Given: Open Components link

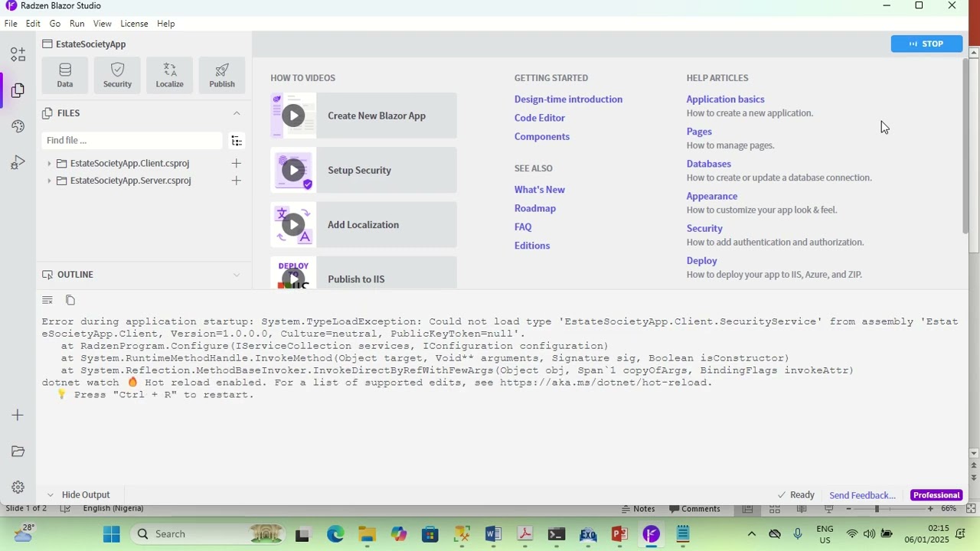Looking at the screenshot, I should [542, 136].
